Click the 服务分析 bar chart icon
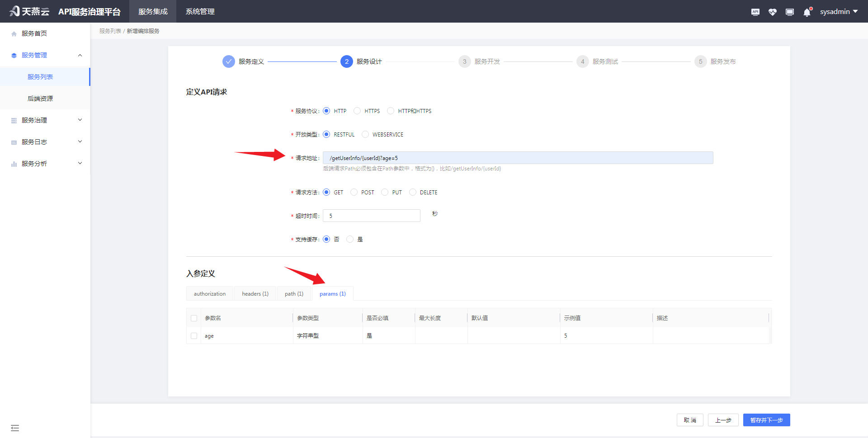868x438 pixels. 14,163
